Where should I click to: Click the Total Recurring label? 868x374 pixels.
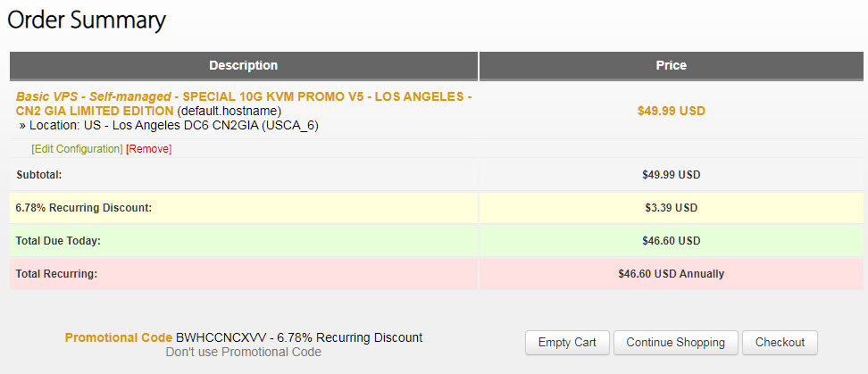click(x=56, y=274)
